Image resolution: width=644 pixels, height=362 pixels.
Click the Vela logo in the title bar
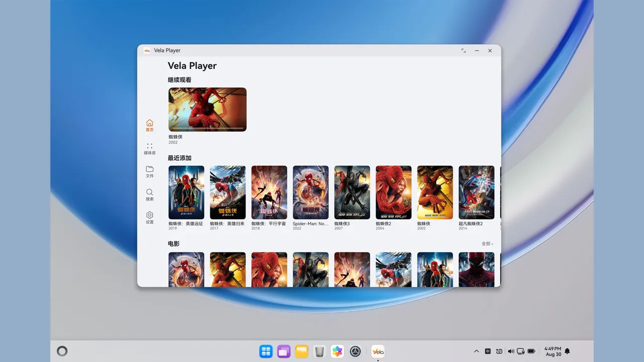(x=147, y=50)
